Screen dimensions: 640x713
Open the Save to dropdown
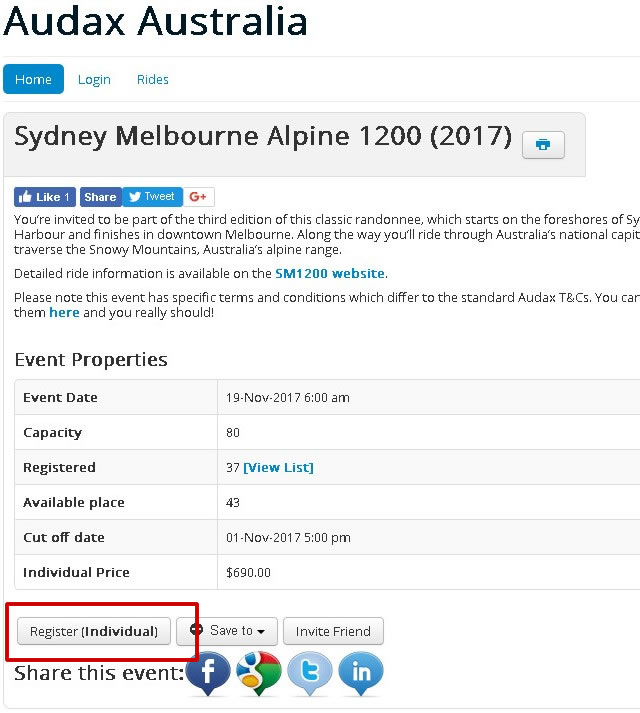227,631
